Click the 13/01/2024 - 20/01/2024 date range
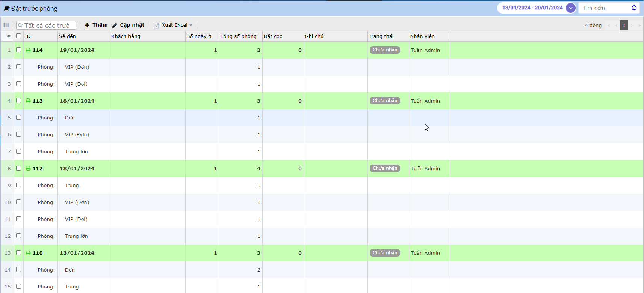The height and width of the screenshot is (293, 644). pyautogui.click(x=532, y=8)
